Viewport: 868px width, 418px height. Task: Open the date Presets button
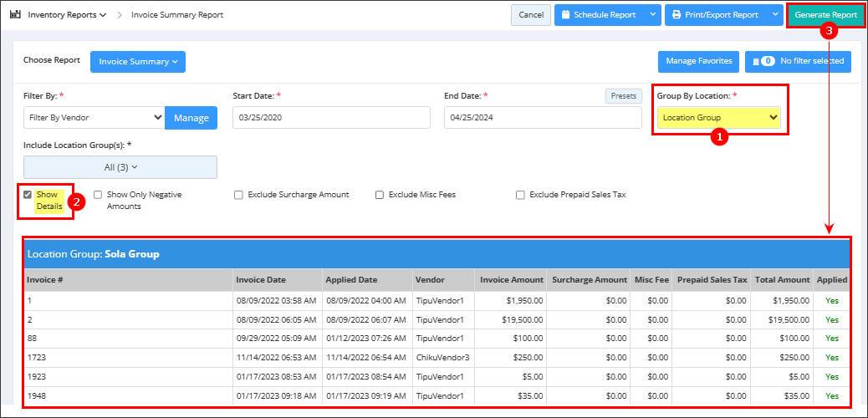coord(623,96)
